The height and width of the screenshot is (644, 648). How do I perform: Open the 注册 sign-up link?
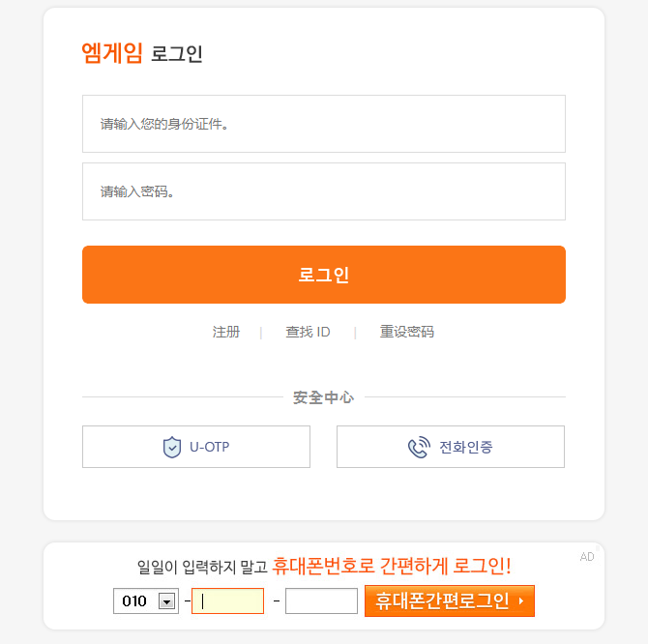(226, 332)
